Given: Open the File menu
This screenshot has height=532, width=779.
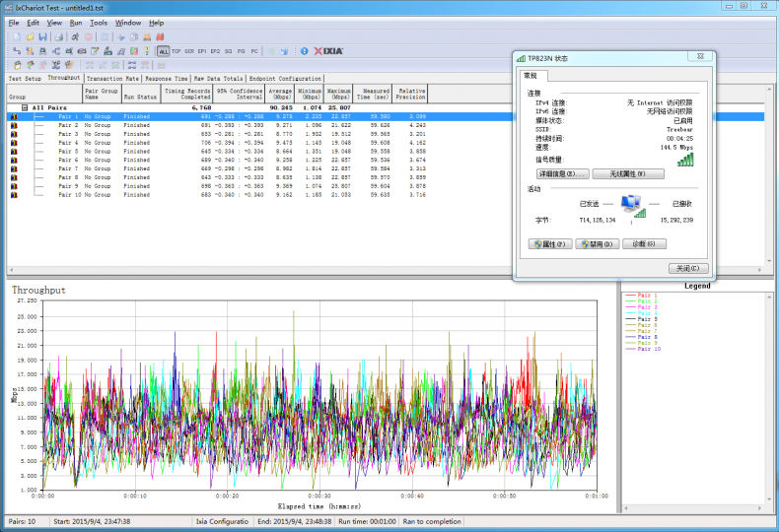Looking at the screenshot, I should coord(14,23).
